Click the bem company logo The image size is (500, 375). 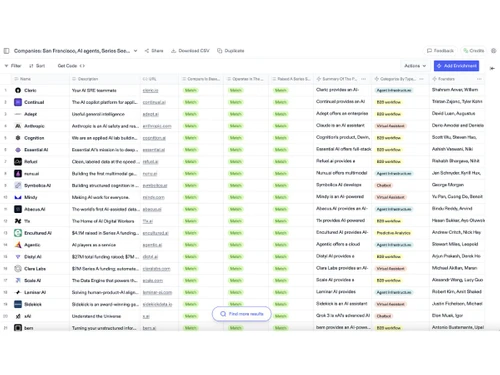click(x=18, y=328)
